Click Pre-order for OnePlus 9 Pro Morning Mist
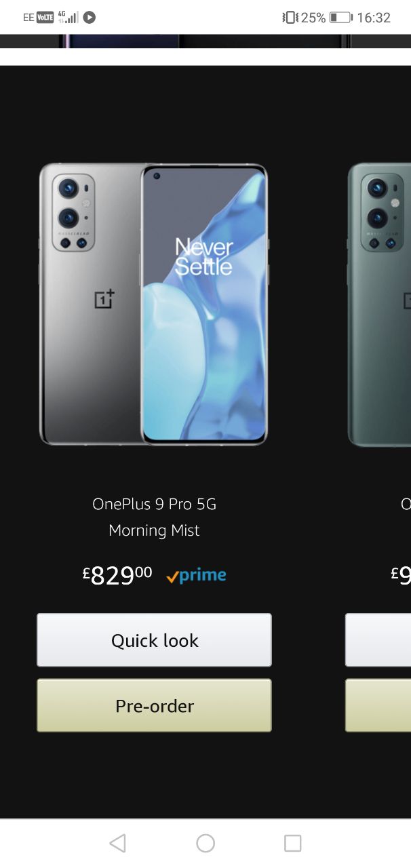This screenshot has width=411, height=868. tap(154, 705)
